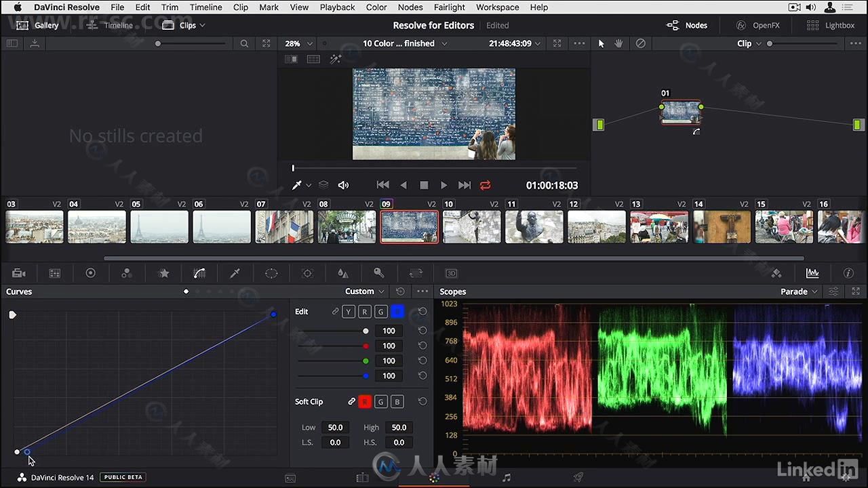Image resolution: width=868 pixels, height=488 pixels.
Task: Open the Custom curves mode dropdown
Action: pos(365,291)
